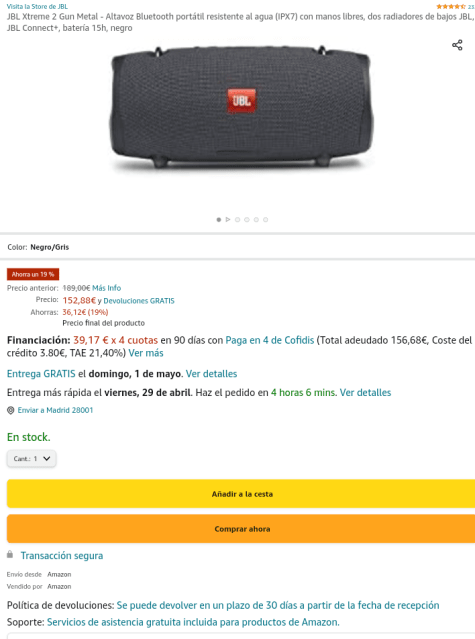Select the third carousel dot
The image size is (475, 639).
tap(238, 220)
